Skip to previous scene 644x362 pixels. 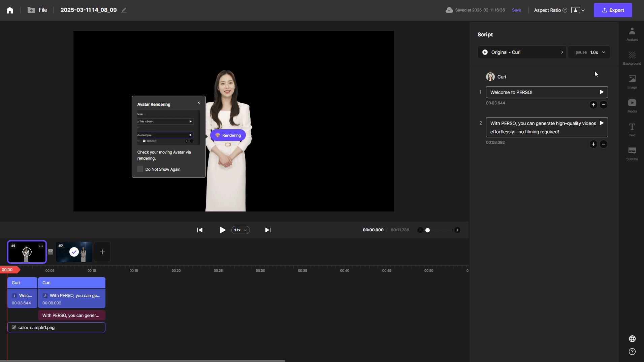pyautogui.click(x=200, y=230)
